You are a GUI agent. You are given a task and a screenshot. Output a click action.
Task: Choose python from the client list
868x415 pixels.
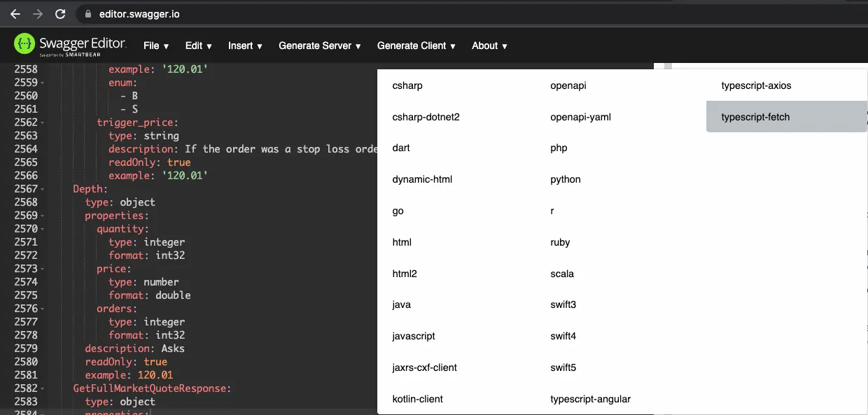point(566,179)
